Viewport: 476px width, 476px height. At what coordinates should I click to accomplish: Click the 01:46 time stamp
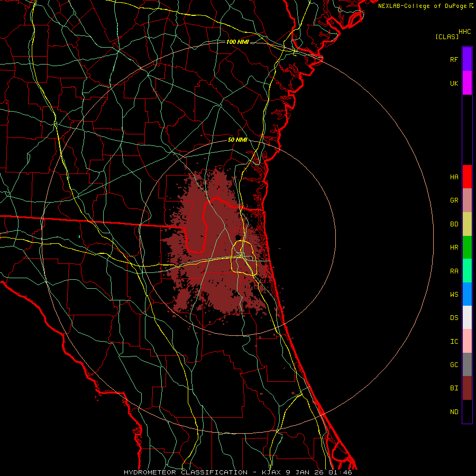point(340,472)
